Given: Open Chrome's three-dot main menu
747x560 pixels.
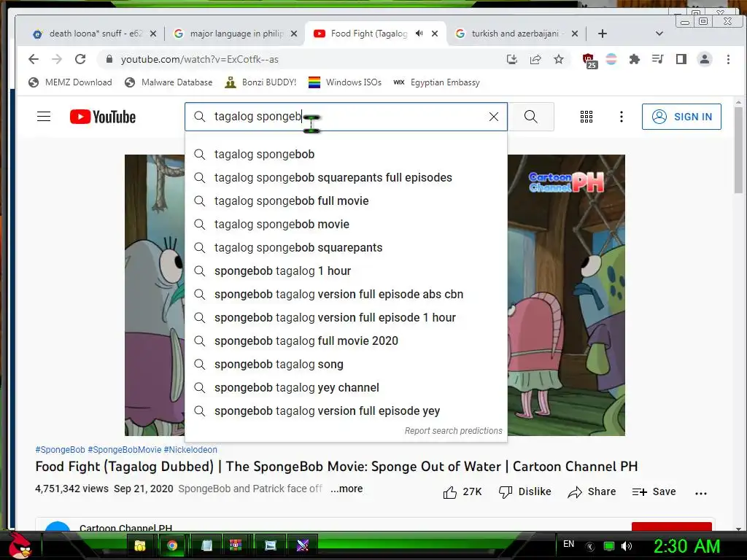Looking at the screenshot, I should coord(728,59).
